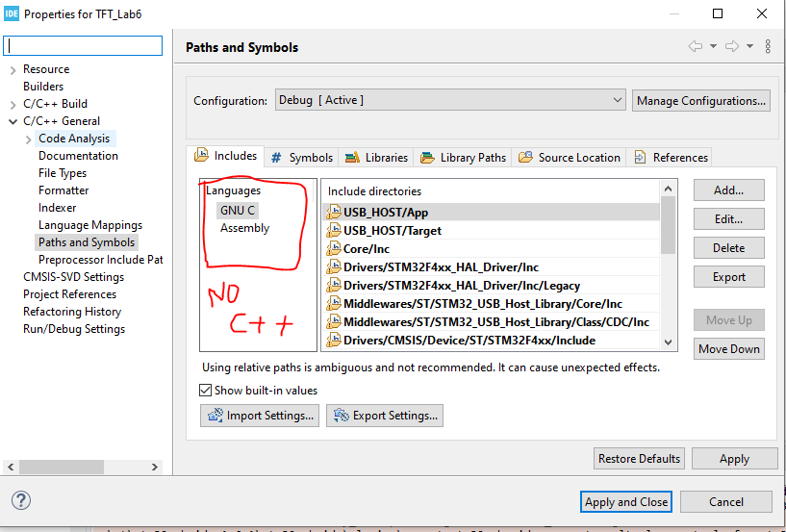This screenshot has height=532, width=786.
Task: Click include list scrollbar down arrow
Action: [x=668, y=342]
